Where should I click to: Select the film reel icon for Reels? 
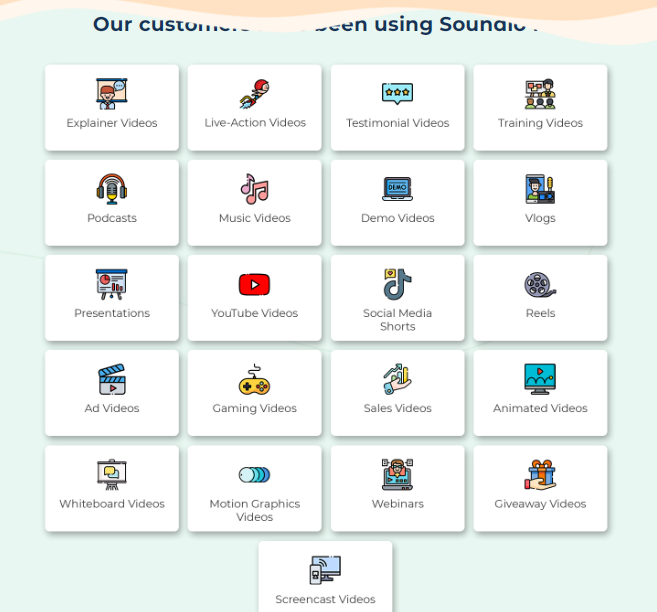click(x=540, y=285)
